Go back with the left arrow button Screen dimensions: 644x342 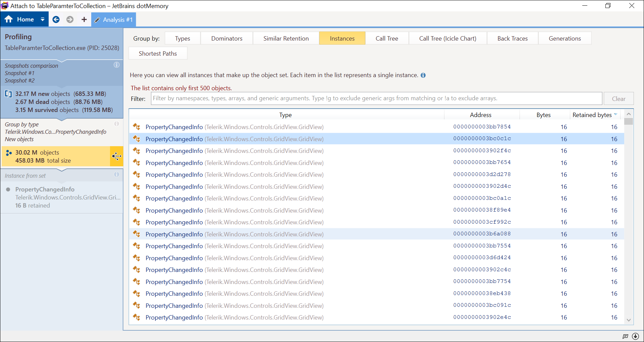pos(56,19)
